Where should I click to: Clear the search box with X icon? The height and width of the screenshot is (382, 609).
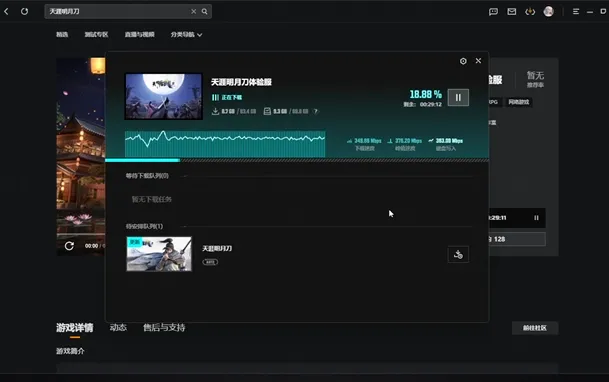pyautogui.click(x=193, y=11)
